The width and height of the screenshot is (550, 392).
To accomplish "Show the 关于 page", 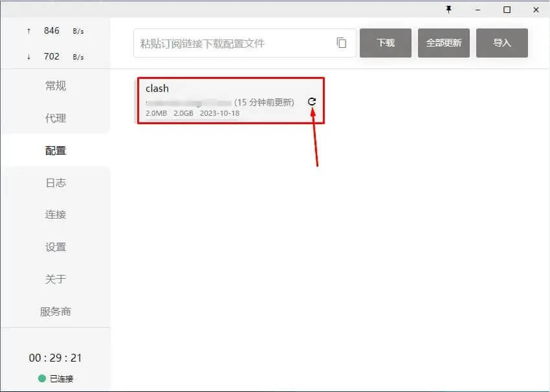I will coord(56,279).
